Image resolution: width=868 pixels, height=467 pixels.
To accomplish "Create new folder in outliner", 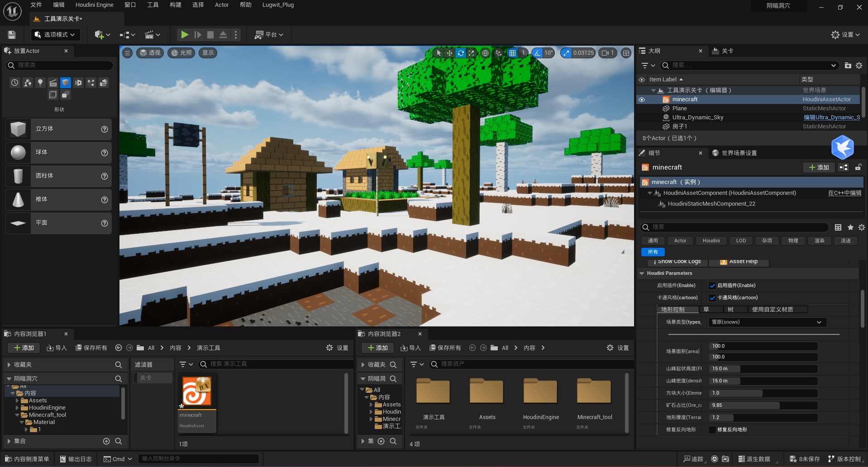I will (x=848, y=66).
